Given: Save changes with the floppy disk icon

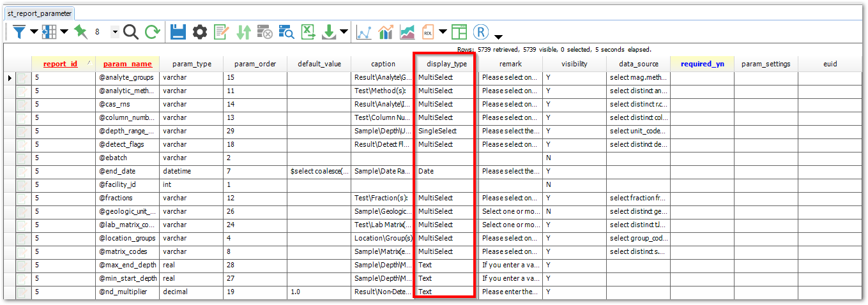Looking at the screenshot, I should (178, 31).
